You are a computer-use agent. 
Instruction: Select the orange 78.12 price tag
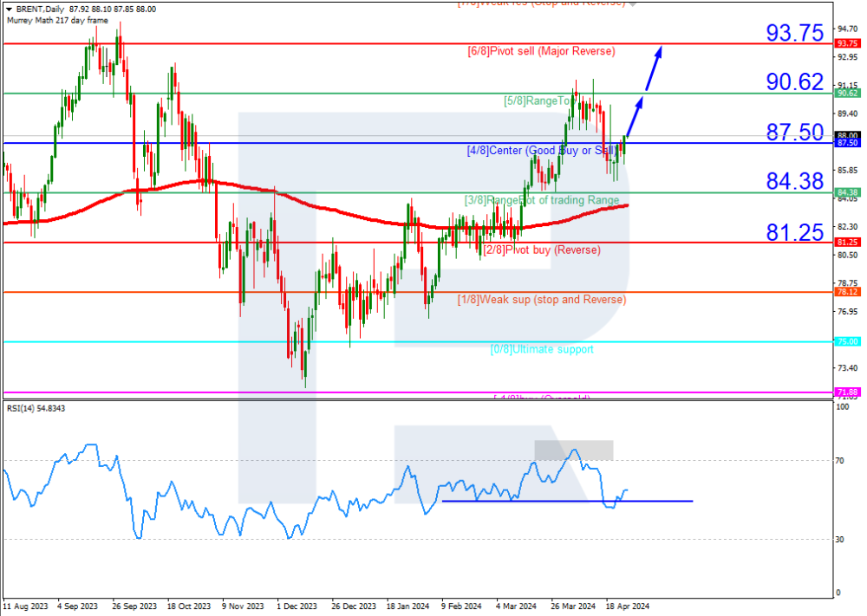coord(846,293)
